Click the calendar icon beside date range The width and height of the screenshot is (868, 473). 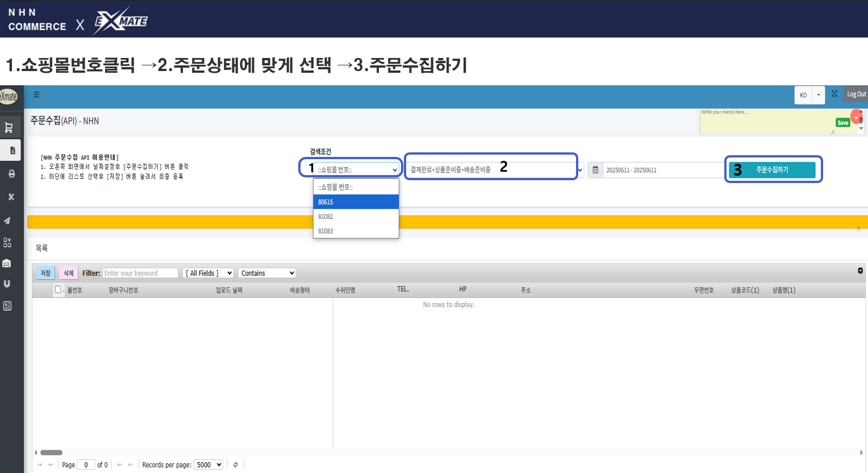click(x=595, y=170)
